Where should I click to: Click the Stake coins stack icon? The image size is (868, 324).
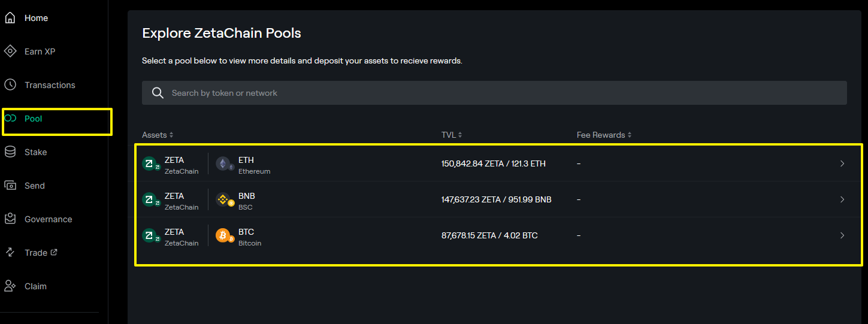pos(10,152)
